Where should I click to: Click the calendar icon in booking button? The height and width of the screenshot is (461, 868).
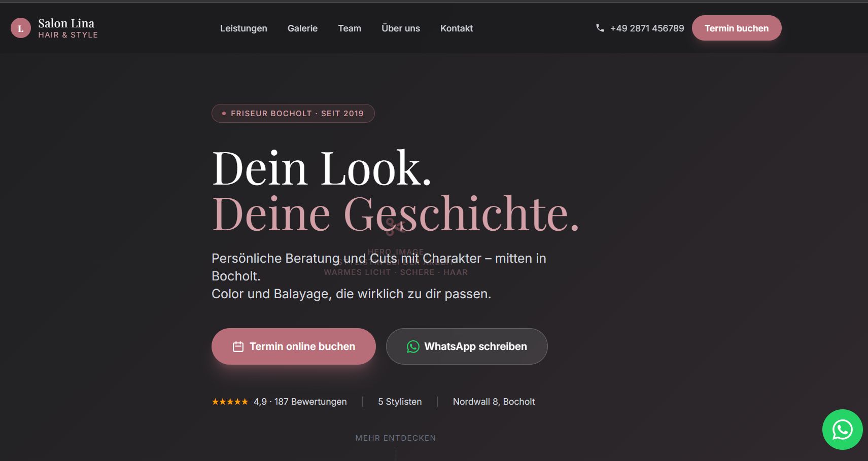tap(238, 346)
